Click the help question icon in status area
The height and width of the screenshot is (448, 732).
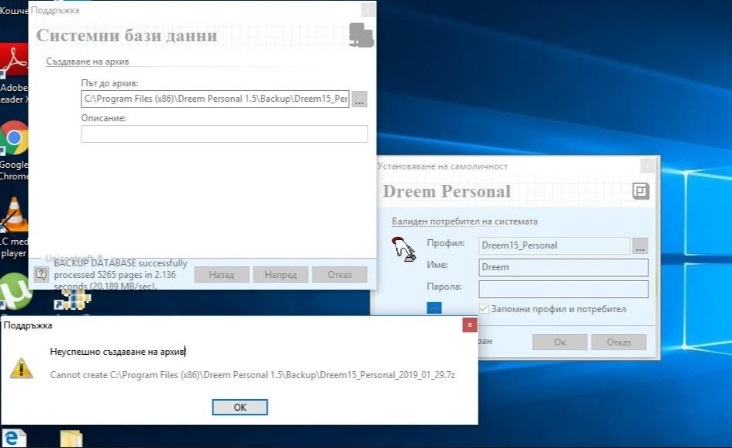41,274
